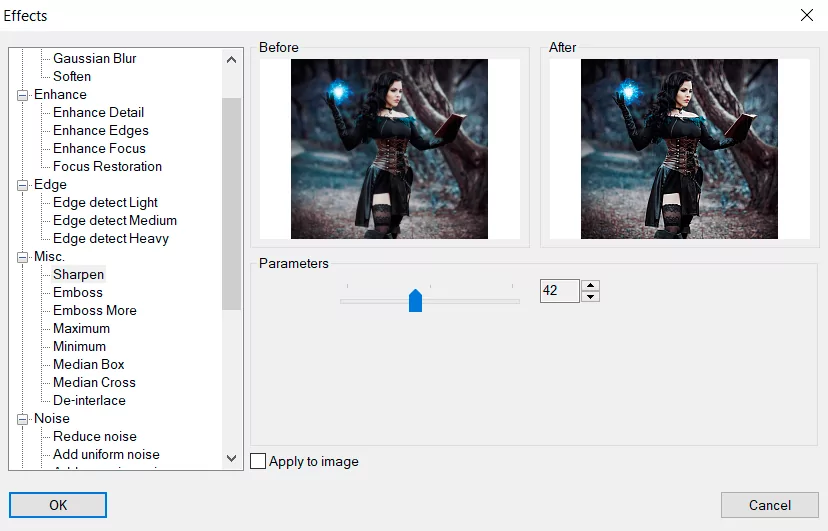Select Edge detect Light
828x531 pixels.
coord(105,203)
